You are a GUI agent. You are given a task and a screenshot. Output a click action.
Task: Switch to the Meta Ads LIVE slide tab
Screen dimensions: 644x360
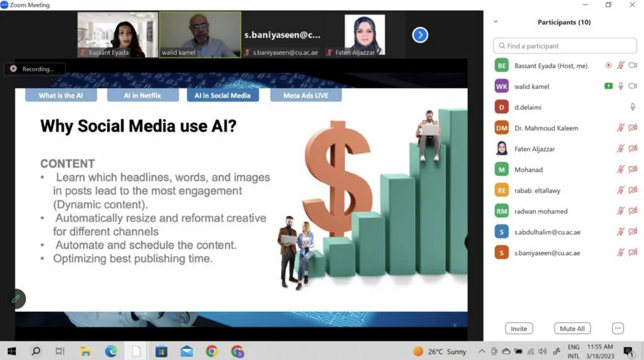(306, 95)
